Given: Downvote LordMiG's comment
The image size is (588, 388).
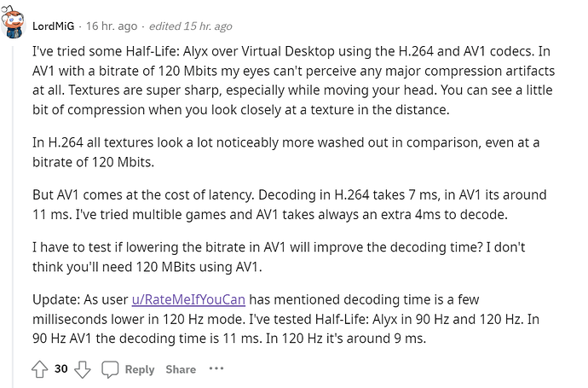Looking at the screenshot, I should [83, 369].
